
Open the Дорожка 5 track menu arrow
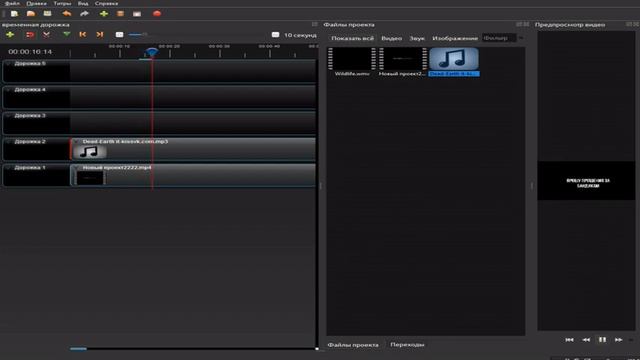tap(9, 64)
